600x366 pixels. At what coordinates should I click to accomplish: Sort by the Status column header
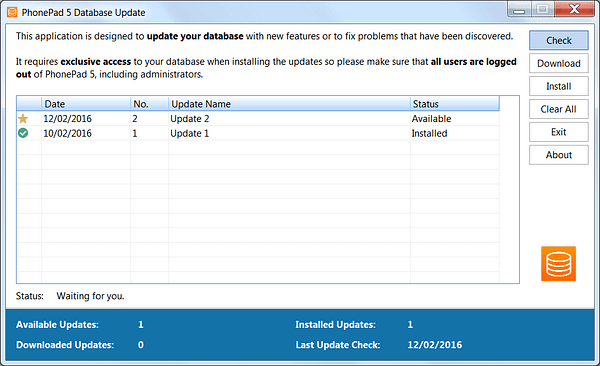pyautogui.click(x=455, y=104)
